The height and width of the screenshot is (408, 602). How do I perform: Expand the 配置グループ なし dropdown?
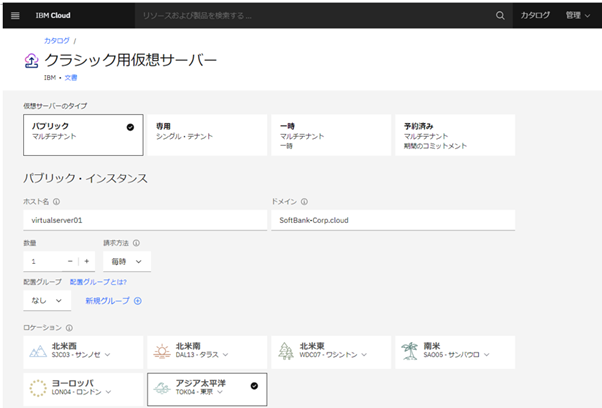tap(47, 300)
